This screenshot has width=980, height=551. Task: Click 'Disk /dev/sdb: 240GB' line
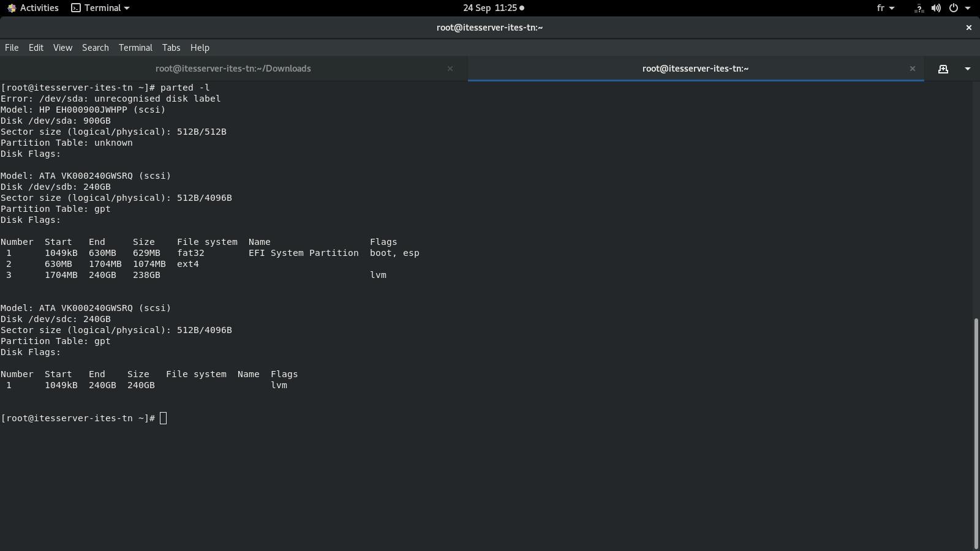point(56,187)
